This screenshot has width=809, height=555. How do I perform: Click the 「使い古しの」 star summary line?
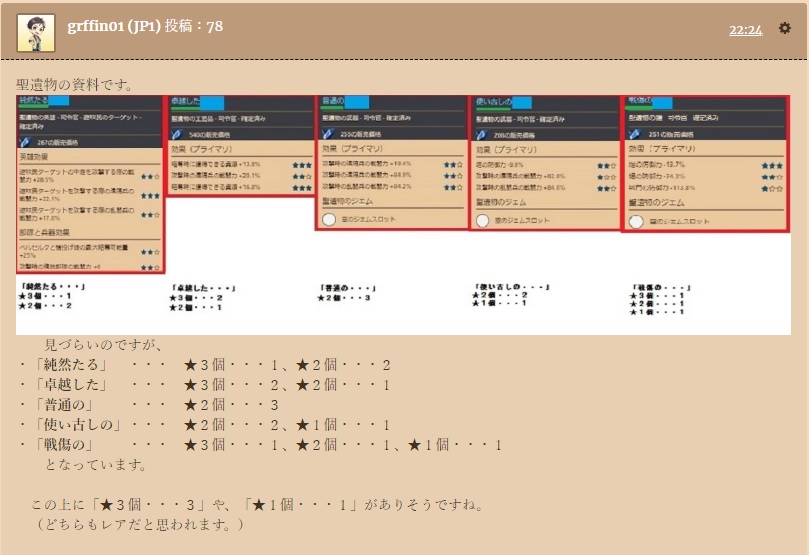(x=205, y=425)
